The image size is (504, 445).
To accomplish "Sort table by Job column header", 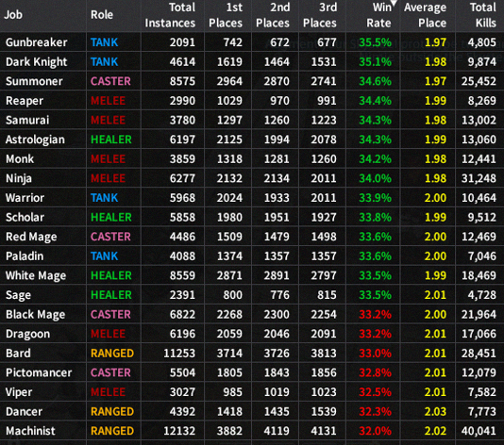I will [13, 15].
